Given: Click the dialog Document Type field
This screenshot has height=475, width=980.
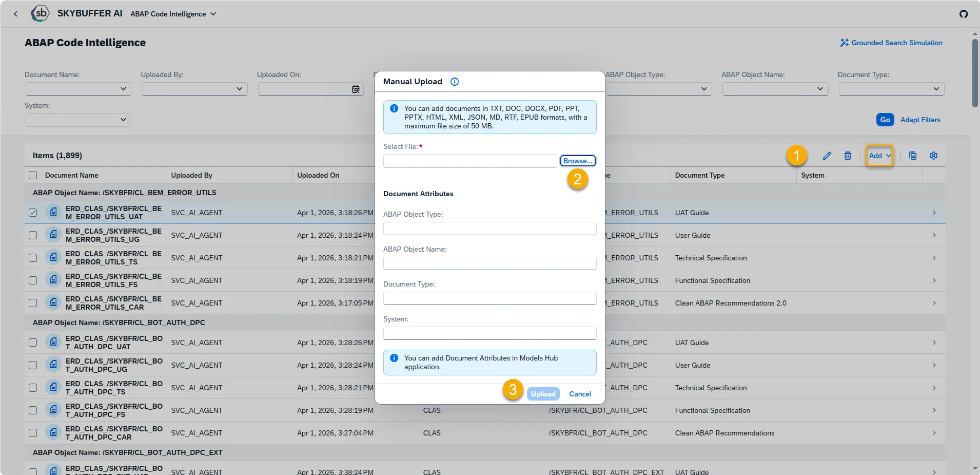Looking at the screenshot, I should 489,298.
